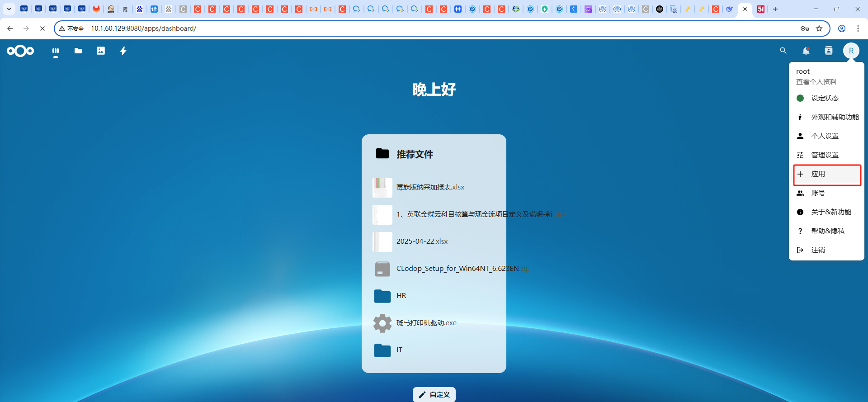
Task: Open the Dashboard app icon
Action: point(56,51)
